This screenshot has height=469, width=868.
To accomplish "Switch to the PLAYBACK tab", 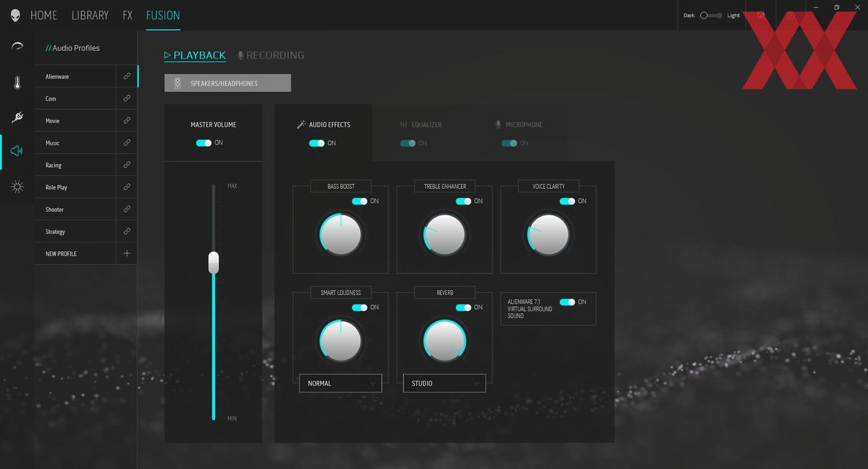I will pyautogui.click(x=195, y=56).
